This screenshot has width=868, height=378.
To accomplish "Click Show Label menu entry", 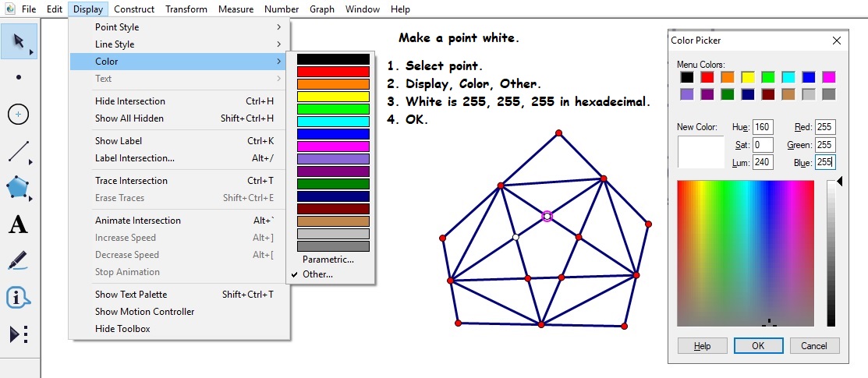I will pos(119,141).
